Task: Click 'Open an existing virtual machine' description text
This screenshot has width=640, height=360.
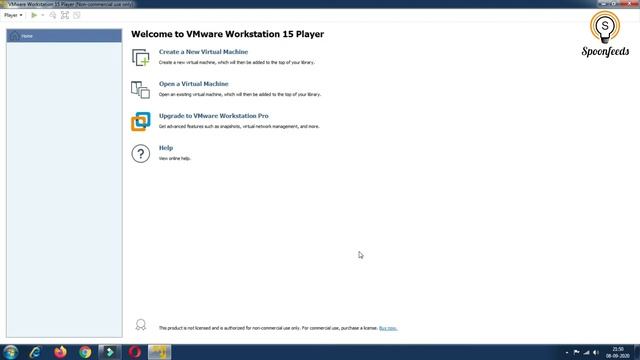Action: 240,94
